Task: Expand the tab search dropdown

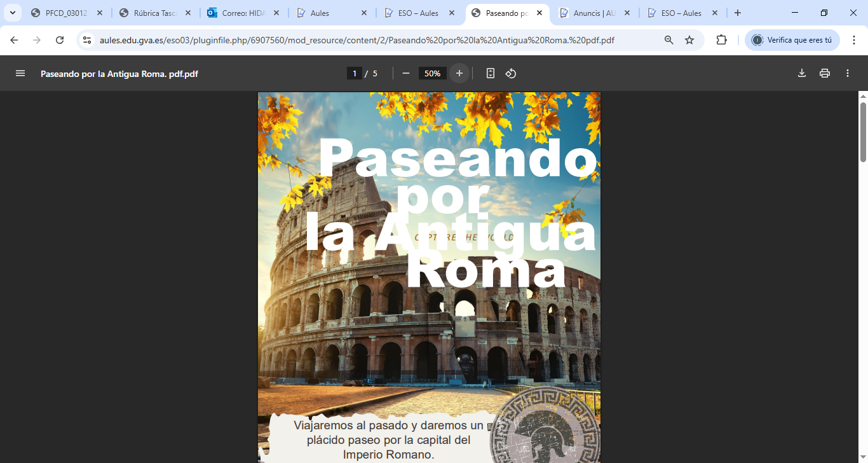Action: click(12, 13)
